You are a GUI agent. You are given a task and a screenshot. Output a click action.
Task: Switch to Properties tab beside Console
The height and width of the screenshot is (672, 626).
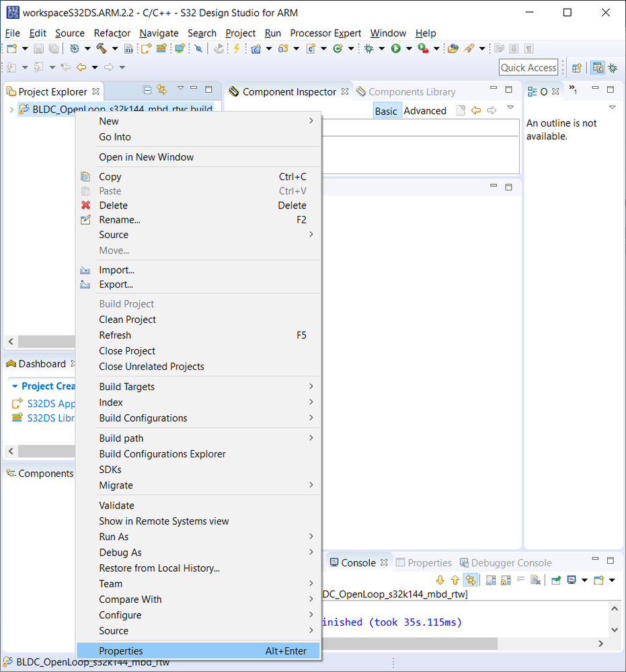coord(424,563)
